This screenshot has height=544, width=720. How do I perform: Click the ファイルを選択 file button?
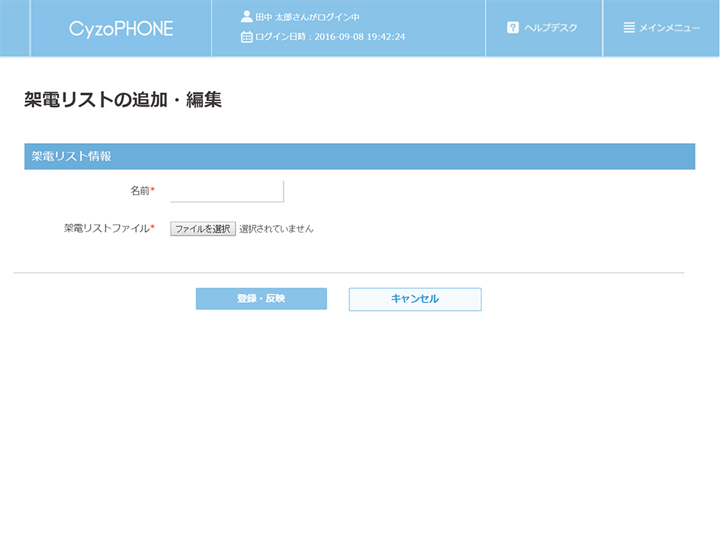[203, 229]
